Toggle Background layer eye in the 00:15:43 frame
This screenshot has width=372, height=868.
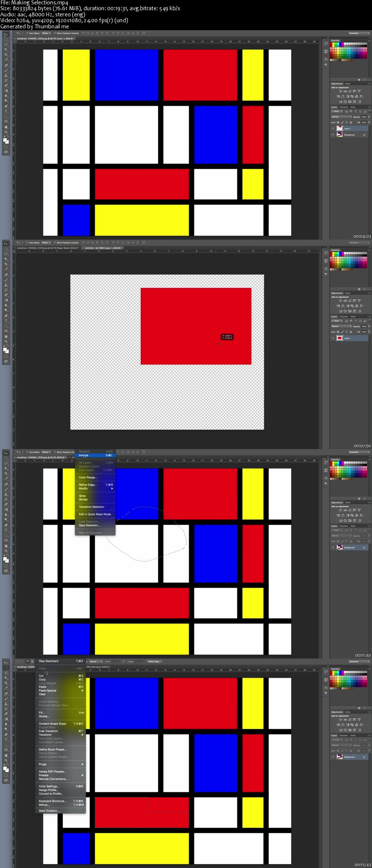(x=333, y=757)
